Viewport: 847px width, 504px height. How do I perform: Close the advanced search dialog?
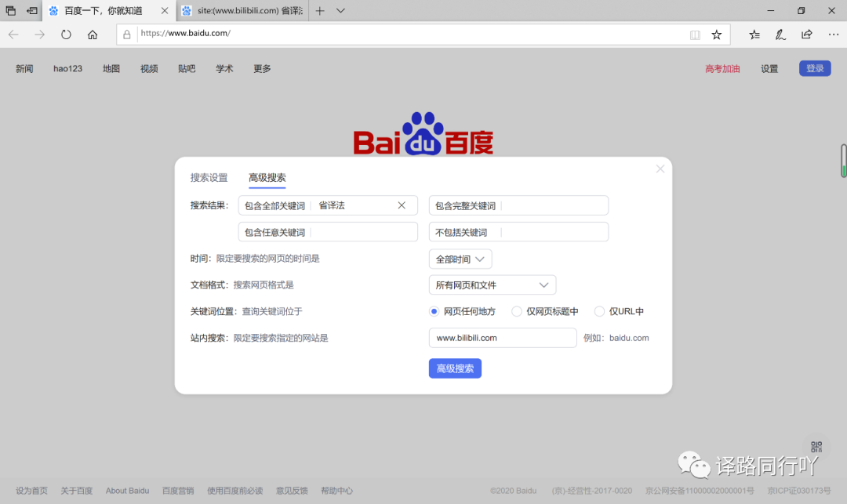[x=660, y=169]
